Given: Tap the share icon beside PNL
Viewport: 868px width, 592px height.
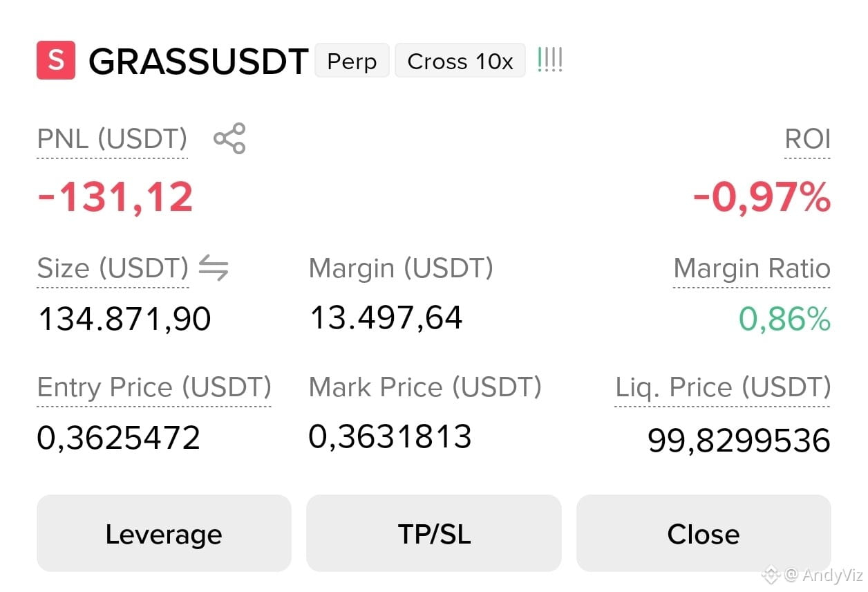Looking at the screenshot, I should (x=229, y=138).
